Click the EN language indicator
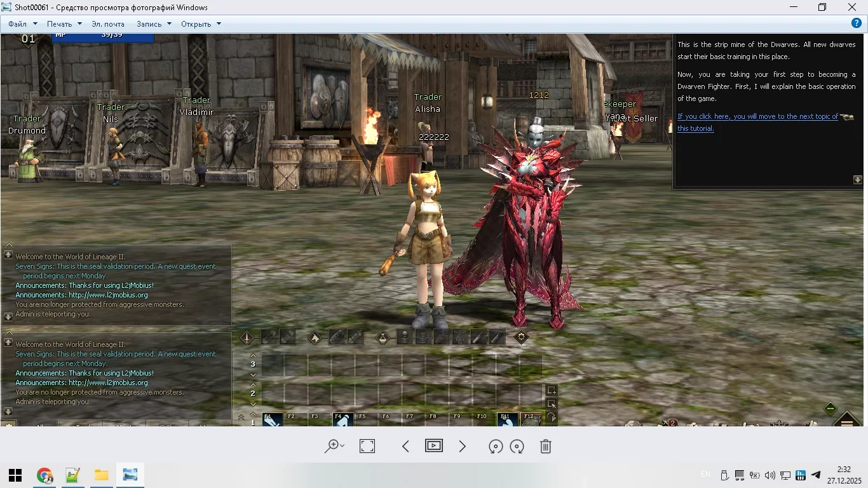 705,475
